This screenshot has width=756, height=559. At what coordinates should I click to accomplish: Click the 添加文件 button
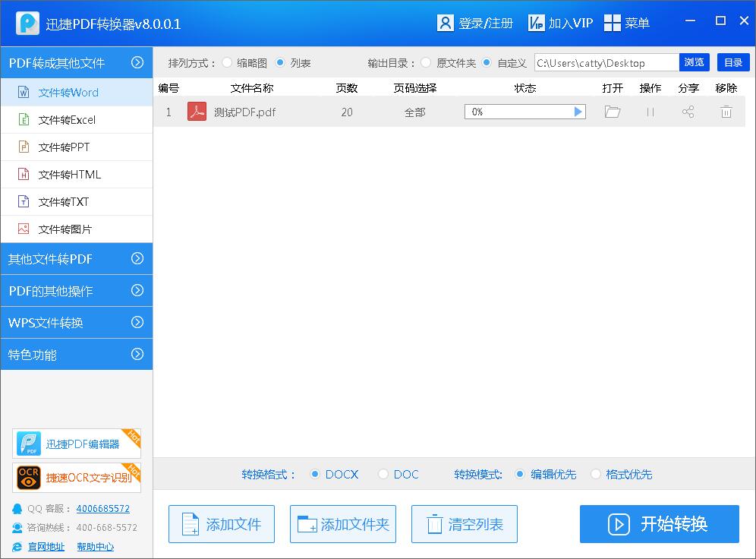click(222, 524)
